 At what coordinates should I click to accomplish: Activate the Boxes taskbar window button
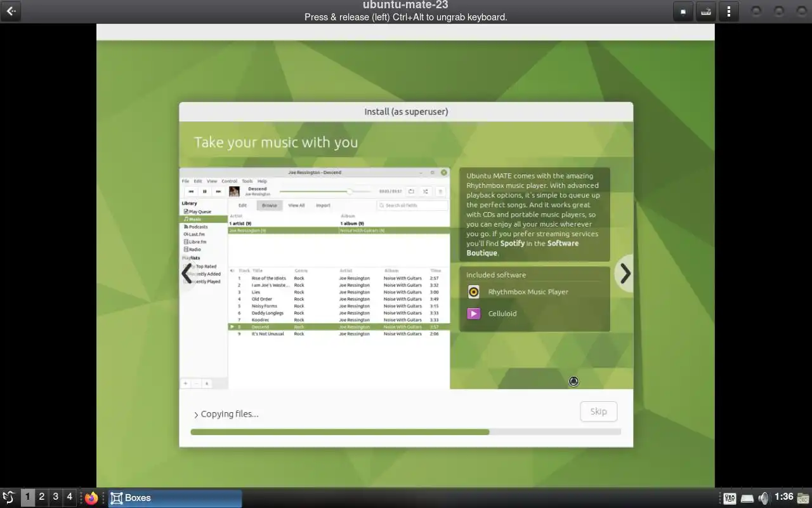point(175,498)
